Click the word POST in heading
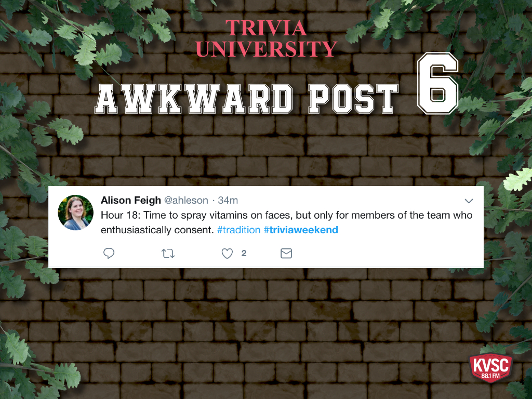Viewport: 532px width, 399px height. (x=353, y=99)
